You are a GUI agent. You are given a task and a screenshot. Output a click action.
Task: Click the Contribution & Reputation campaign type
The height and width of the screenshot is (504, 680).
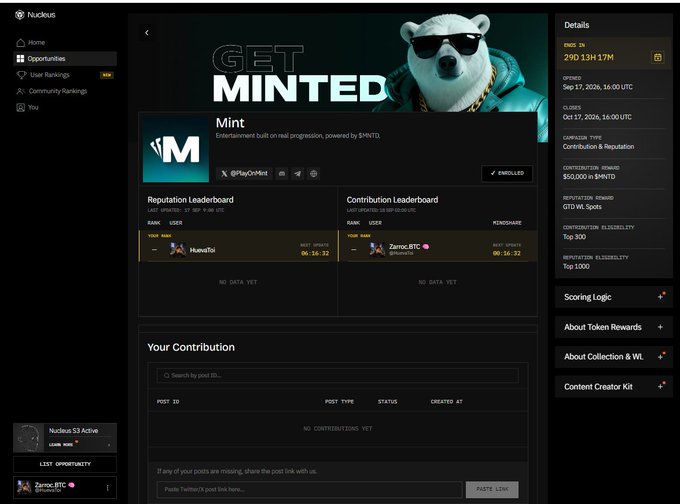click(598, 147)
